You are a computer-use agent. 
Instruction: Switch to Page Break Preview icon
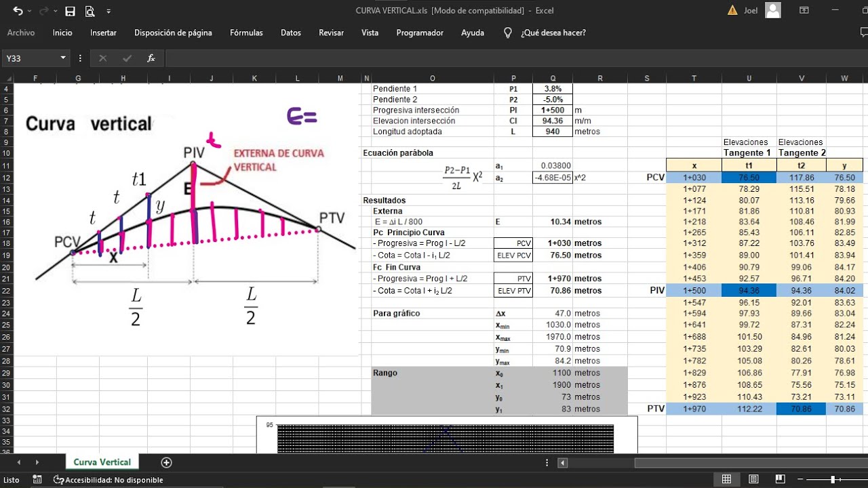point(781,479)
